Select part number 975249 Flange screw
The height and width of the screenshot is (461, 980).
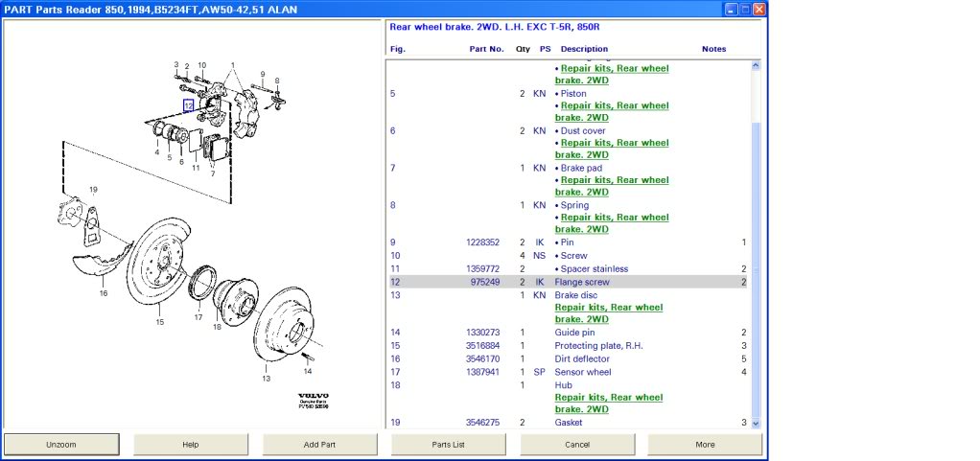pyautogui.click(x=485, y=283)
